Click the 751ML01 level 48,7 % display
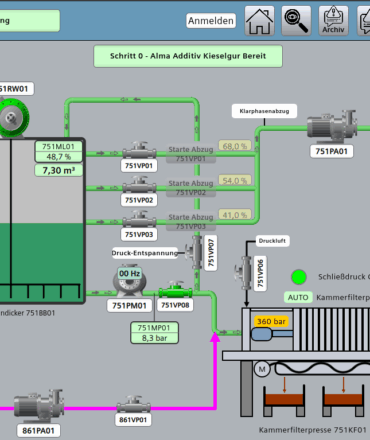370x440 pixels. pos(58,152)
